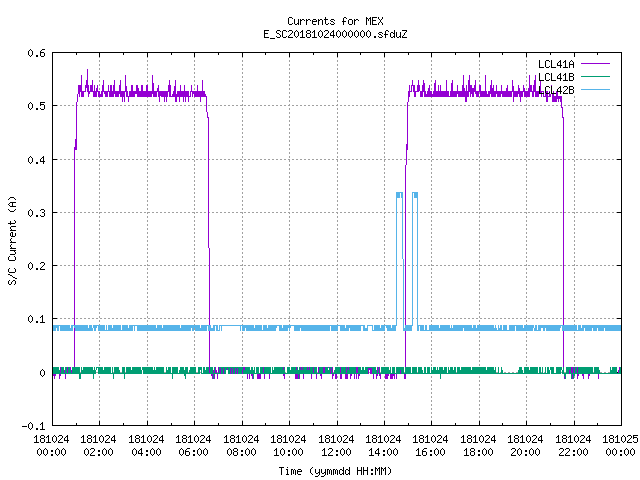Click the 181024 18:00 time tick label

pos(478,446)
